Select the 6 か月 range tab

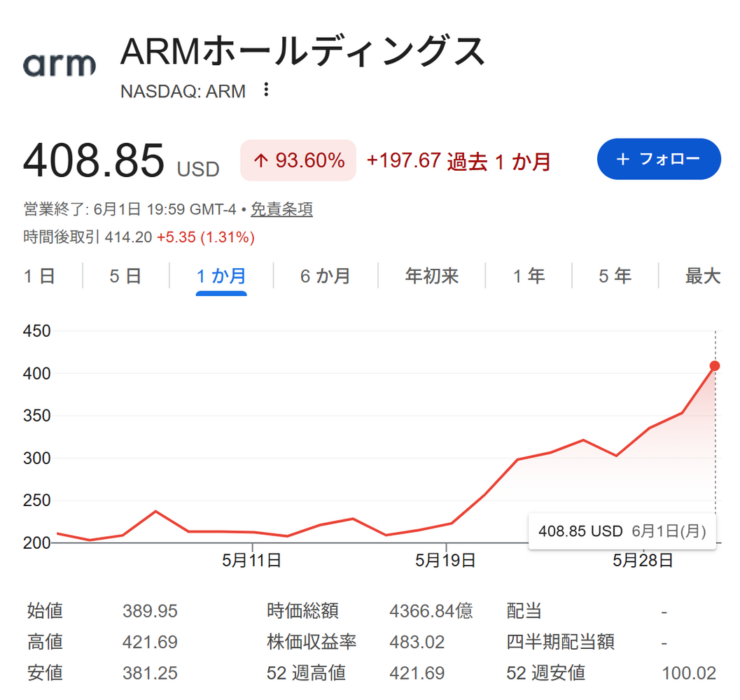click(x=325, y=276)
